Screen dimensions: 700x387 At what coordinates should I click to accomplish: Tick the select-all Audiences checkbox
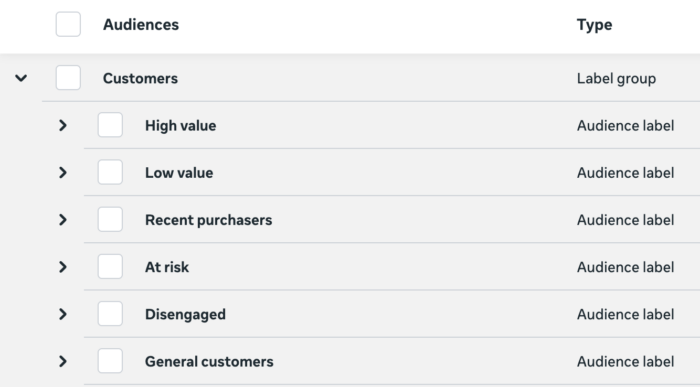68,24
